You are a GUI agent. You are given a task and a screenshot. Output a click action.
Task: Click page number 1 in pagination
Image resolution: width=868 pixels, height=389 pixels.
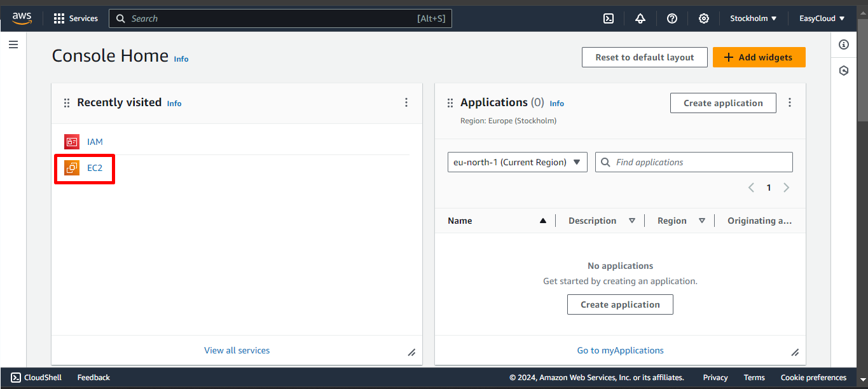pos(769,188)
